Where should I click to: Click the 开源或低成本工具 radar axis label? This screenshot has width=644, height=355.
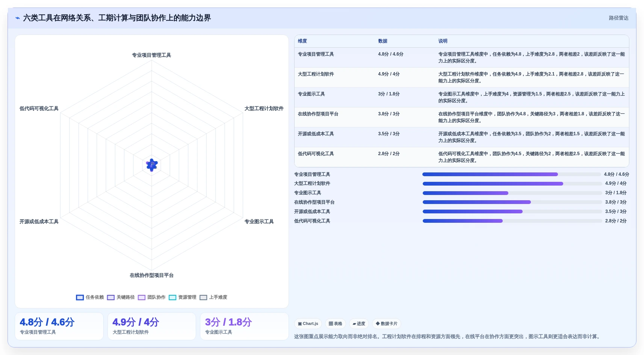tap(39, 222)
